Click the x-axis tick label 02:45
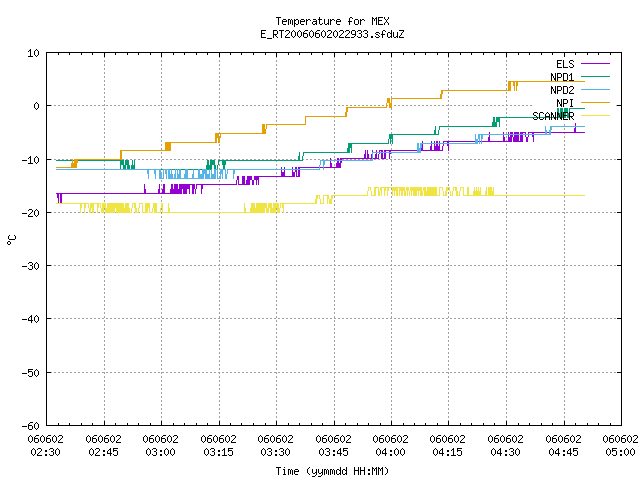 104,452
